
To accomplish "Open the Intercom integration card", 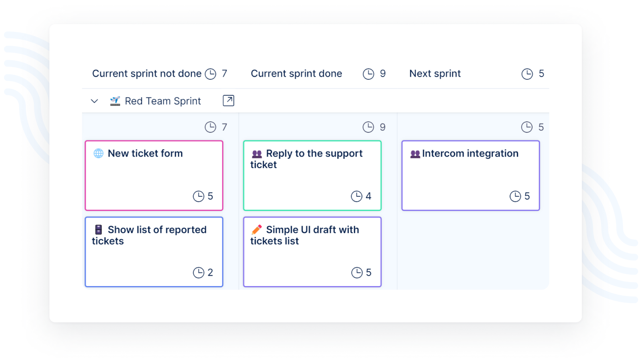I will [471, 176].
